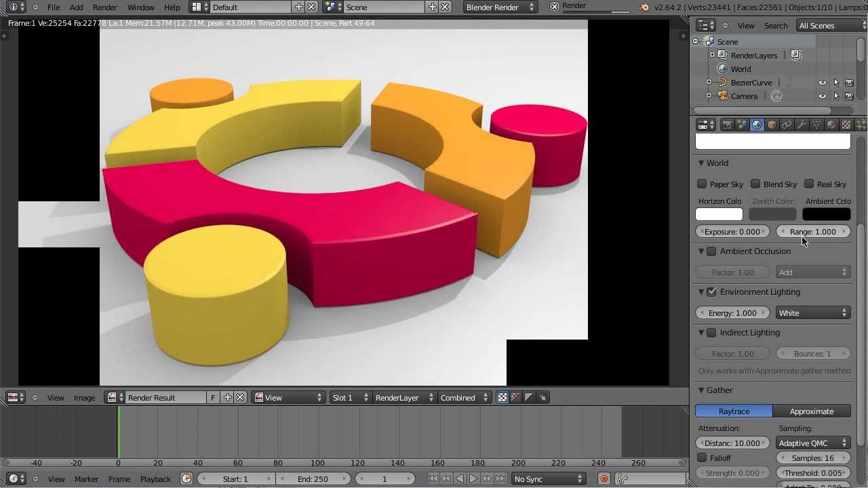Open the Combined pass dropdown
Viewport: 868px width, 488px height.
[x=464, y=397]
